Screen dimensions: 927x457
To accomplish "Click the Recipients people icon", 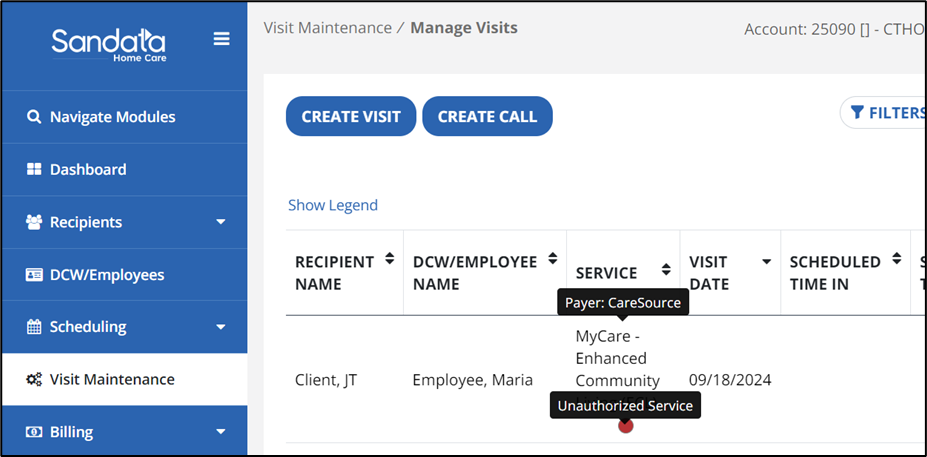I will pos(34,222).
